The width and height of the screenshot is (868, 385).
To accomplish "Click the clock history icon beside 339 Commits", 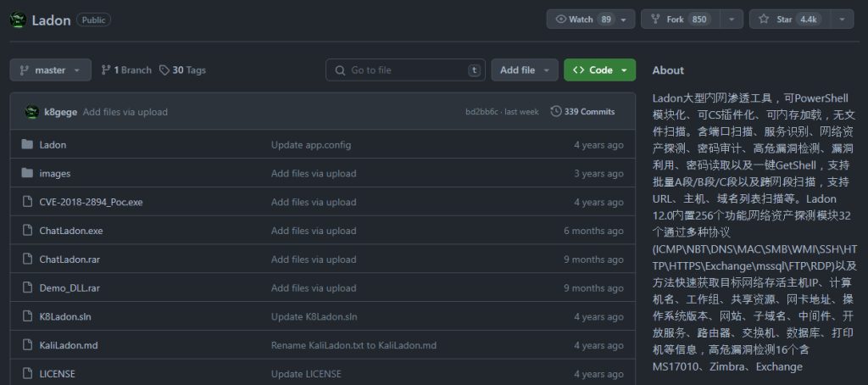I will [x=556, y=112].
